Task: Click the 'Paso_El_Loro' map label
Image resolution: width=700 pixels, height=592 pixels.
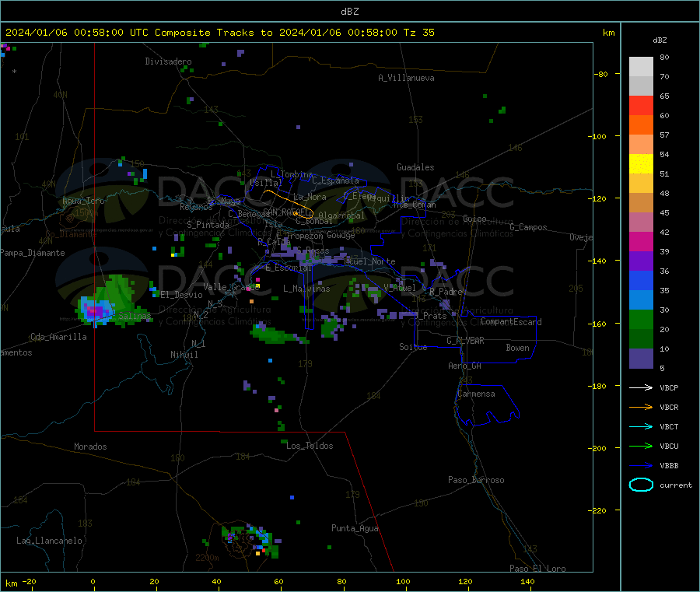Action: coord(537,569)
